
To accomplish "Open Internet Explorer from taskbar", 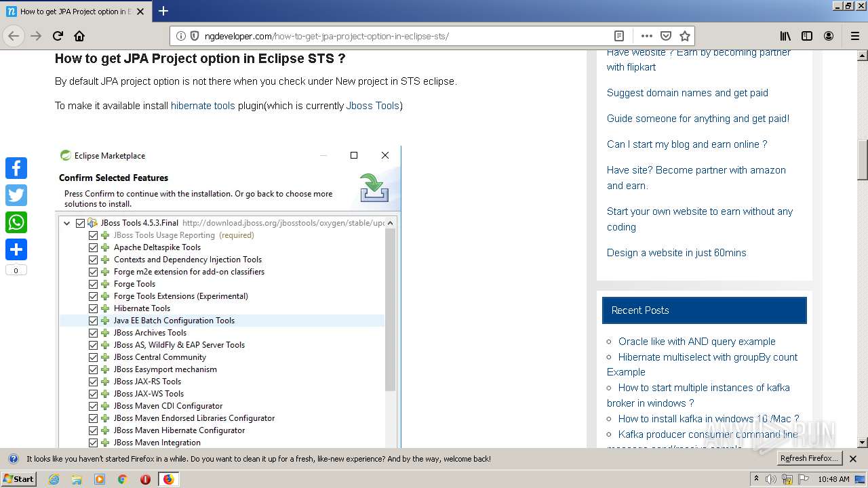I will [x=54, y=479].
